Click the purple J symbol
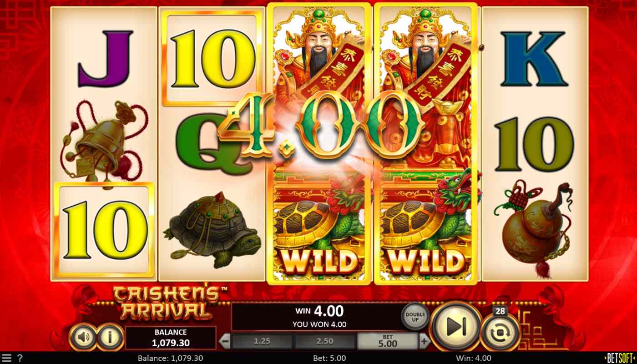Image resolution: width=637 pixels, height=364 pixels. pyautogui.click(x=105, y=58)
